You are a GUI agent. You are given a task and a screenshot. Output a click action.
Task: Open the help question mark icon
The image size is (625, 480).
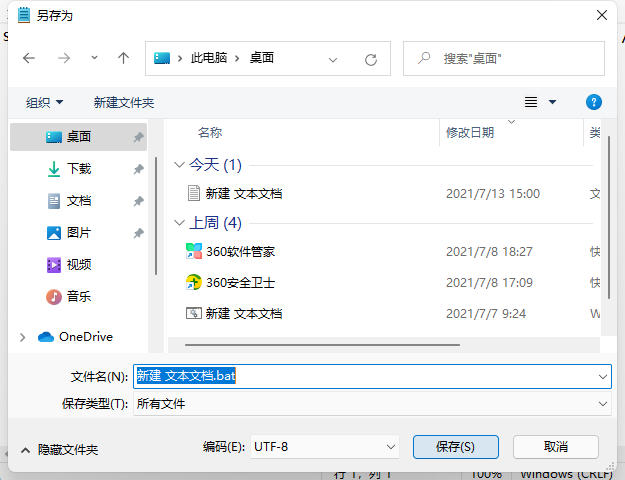coord(594,102)
